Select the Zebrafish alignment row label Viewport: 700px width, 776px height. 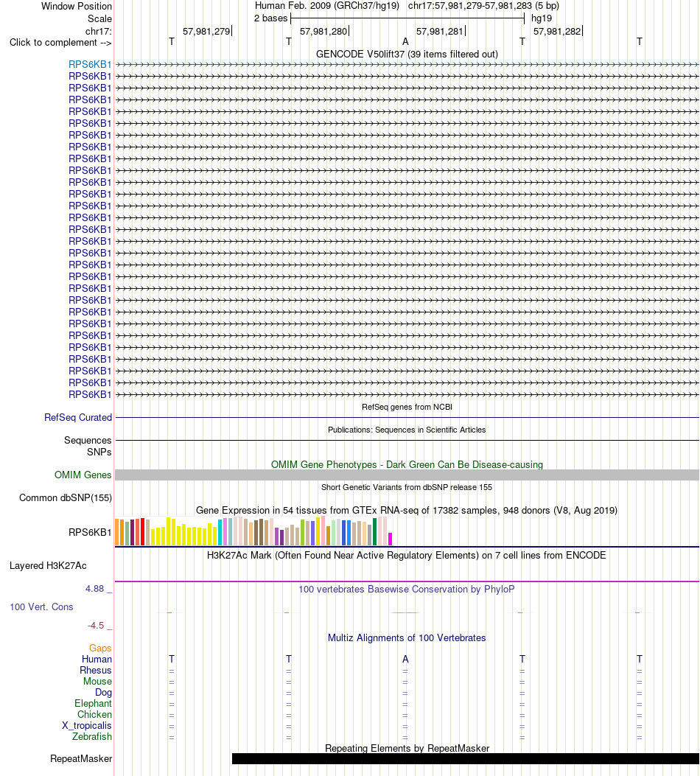tap(92, 736)
